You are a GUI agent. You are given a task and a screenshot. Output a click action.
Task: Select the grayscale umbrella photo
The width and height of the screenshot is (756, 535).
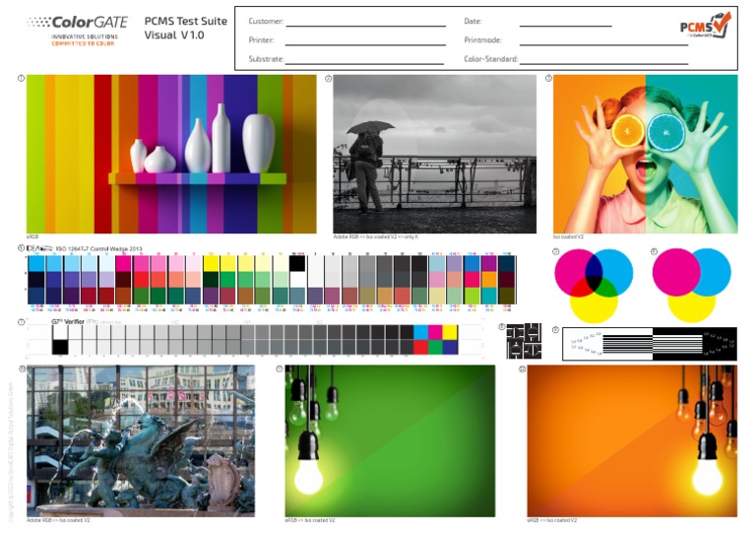click(434, 154)
